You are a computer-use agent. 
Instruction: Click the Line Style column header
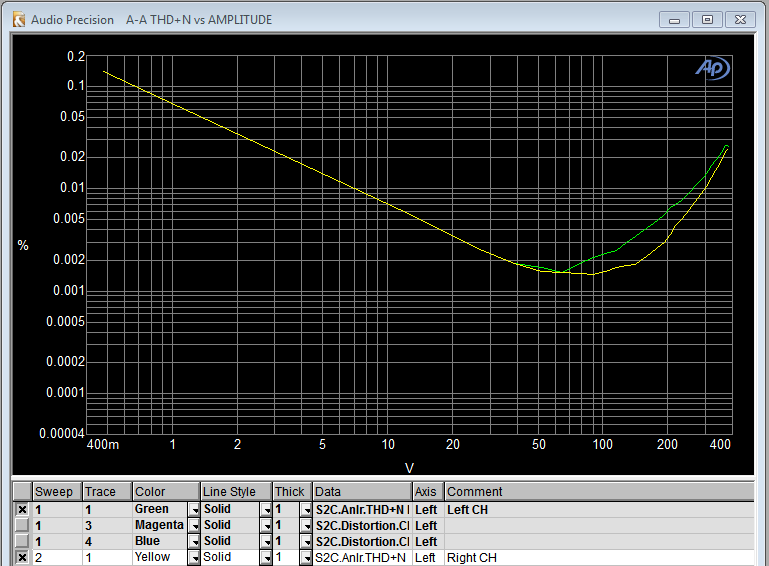[x=236, y=491]
